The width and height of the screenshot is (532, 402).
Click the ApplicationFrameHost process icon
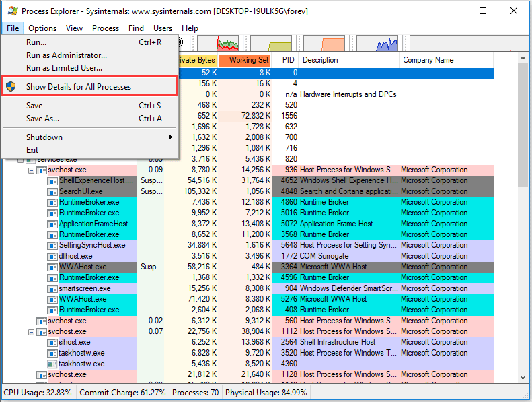point(52,224)
